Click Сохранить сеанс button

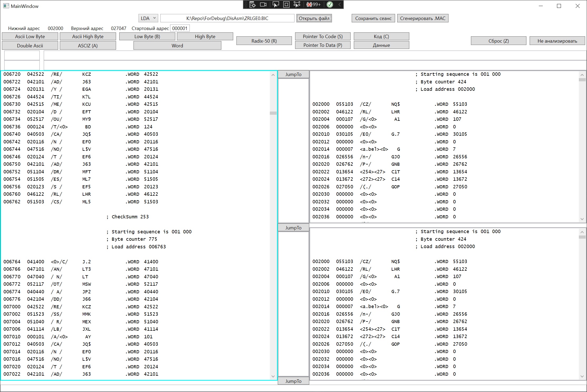pyautogui.click(x=373, y=18)
